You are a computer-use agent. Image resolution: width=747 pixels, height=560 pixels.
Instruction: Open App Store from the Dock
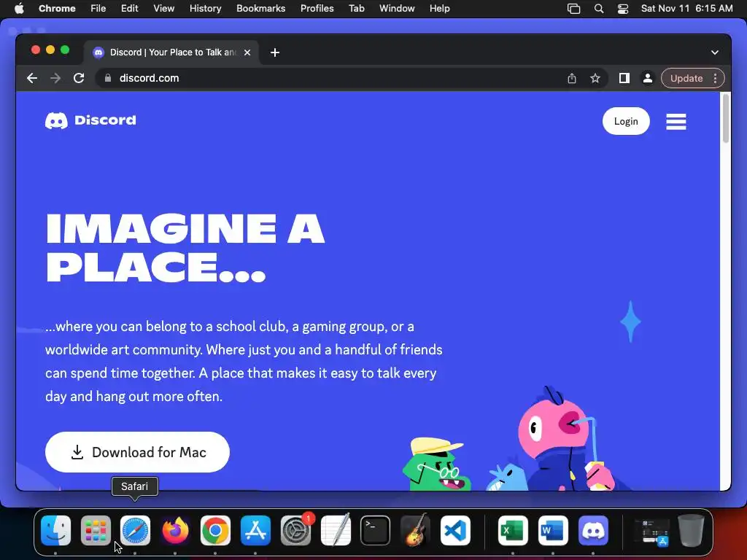tap(255, 531)
